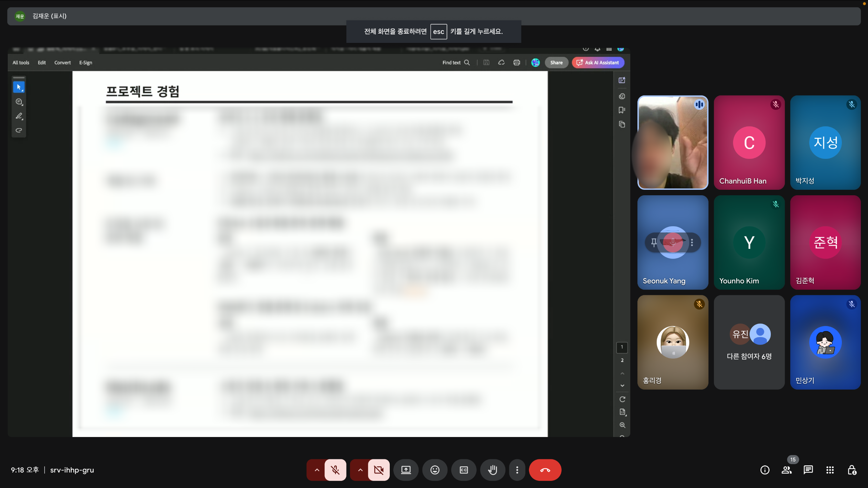The width and height of the screenshot is (868, 488).
Task: Unmute the microphone
Action: click(335, 470)
